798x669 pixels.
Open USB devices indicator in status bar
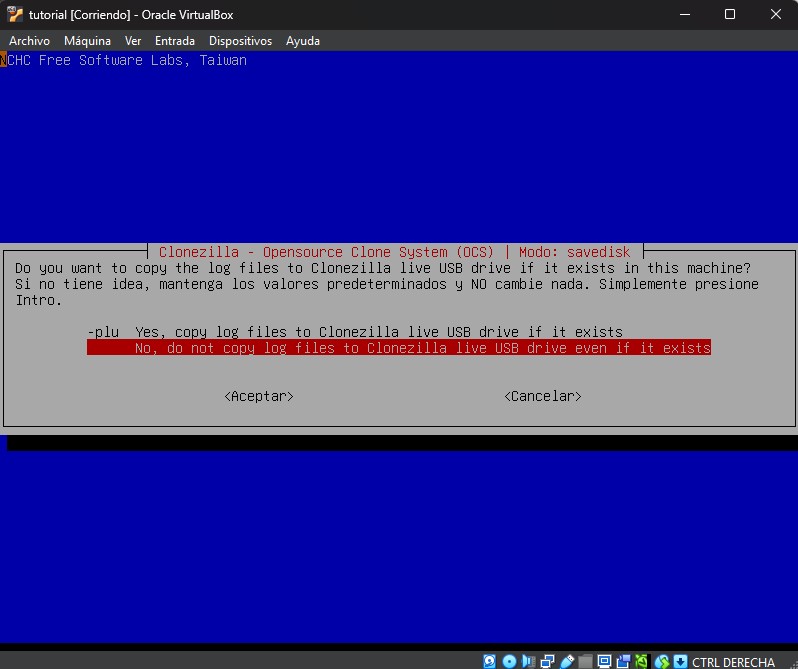point(567,661)
